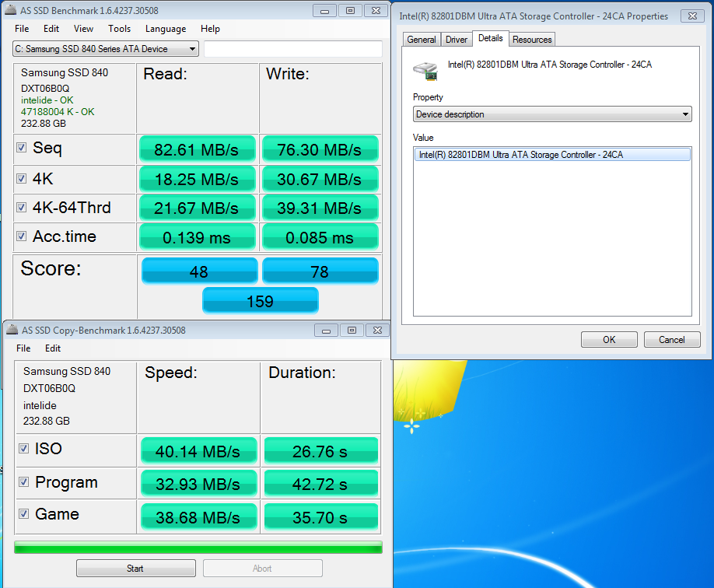Open the Tools menu
Image resolution: width=714 pixels, height=588 pixels.
[x=119, y=29]
